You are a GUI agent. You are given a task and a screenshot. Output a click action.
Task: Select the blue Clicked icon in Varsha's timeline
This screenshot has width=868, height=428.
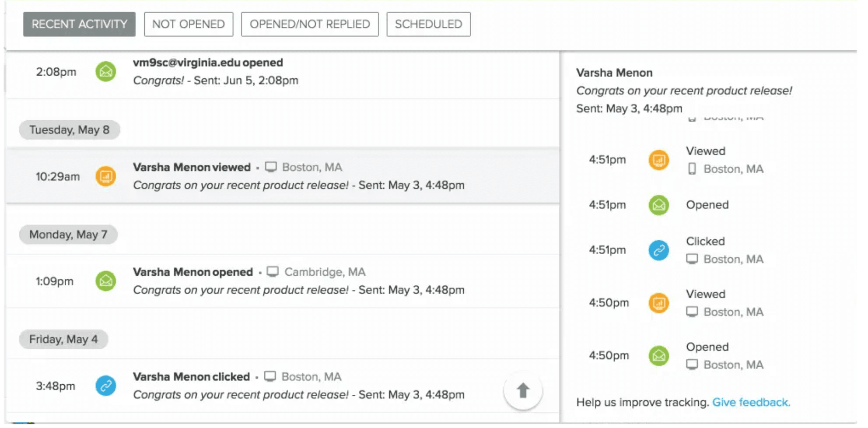pyautogui.click(x=659, y=250)
